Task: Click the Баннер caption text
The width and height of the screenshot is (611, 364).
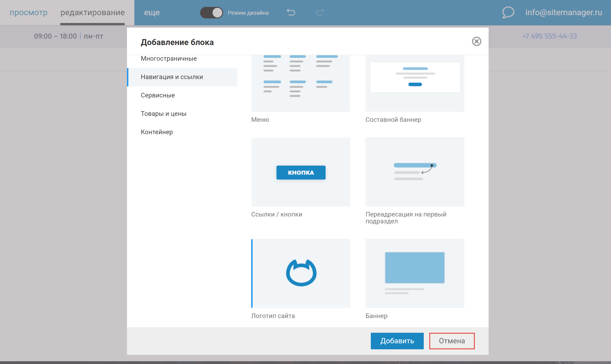Action: (376, 316)
